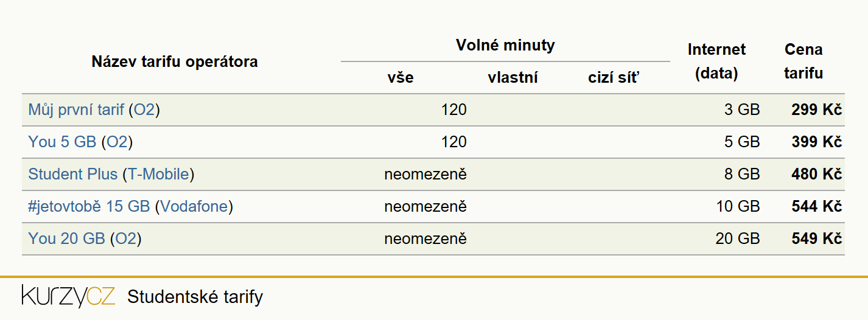Follow the Vodafone operator link
The image size is (868, 320).
tap(194, 207)
